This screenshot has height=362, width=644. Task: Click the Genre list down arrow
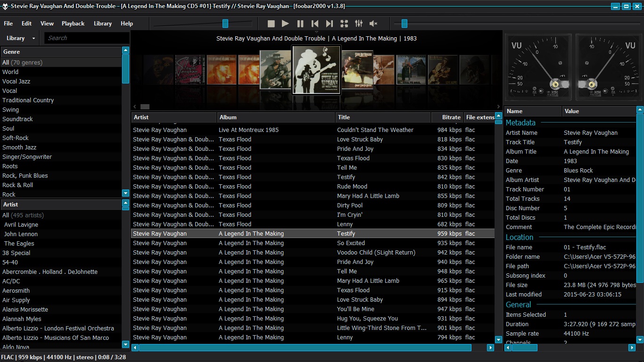click(125, 193)
